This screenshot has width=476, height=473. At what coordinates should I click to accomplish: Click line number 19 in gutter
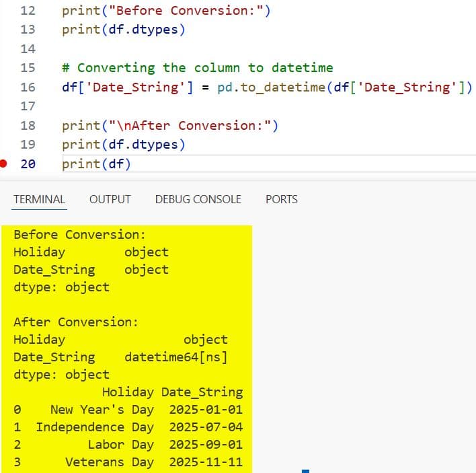(x=28, y=145)
